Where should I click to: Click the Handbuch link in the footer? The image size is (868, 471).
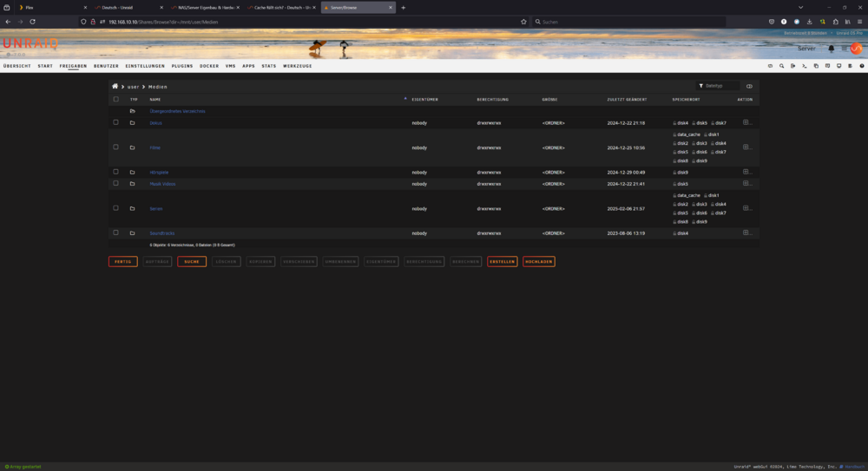click(853, 467)
